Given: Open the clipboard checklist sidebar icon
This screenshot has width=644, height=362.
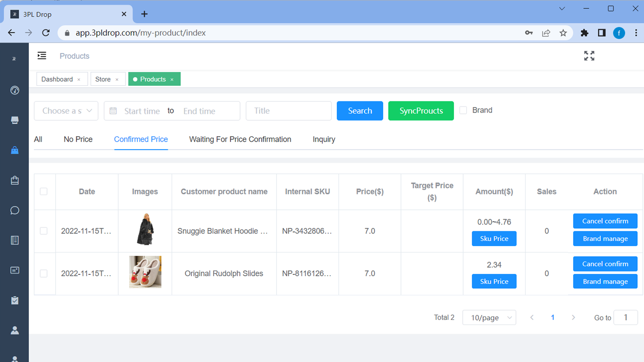Looking at the screenshot, I should click(15, 300).
